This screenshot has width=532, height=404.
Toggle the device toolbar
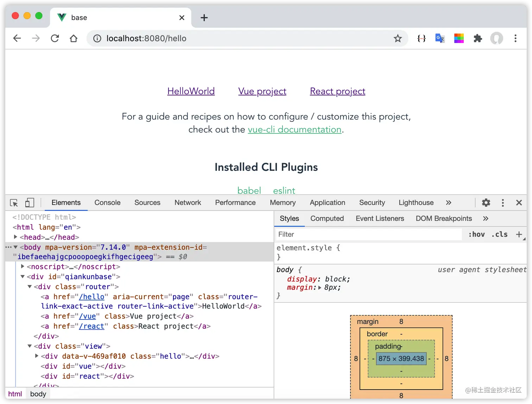pos(30,203)
